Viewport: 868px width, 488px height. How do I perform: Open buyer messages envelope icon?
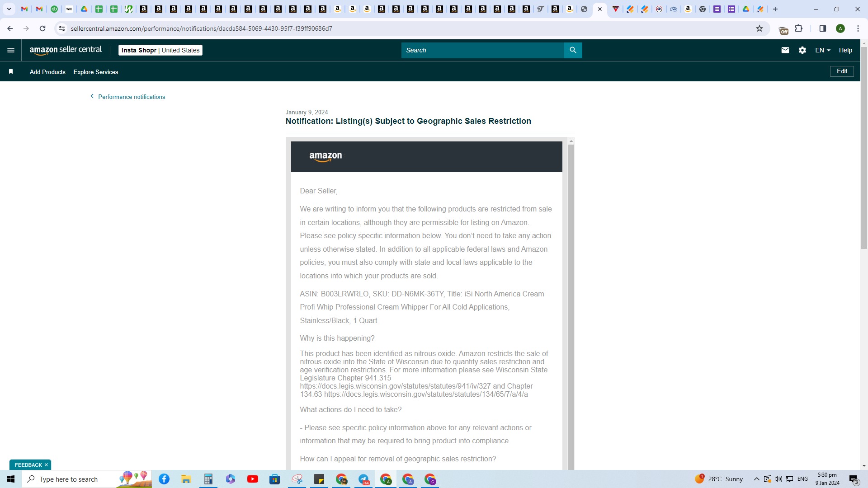coord(785,50)
